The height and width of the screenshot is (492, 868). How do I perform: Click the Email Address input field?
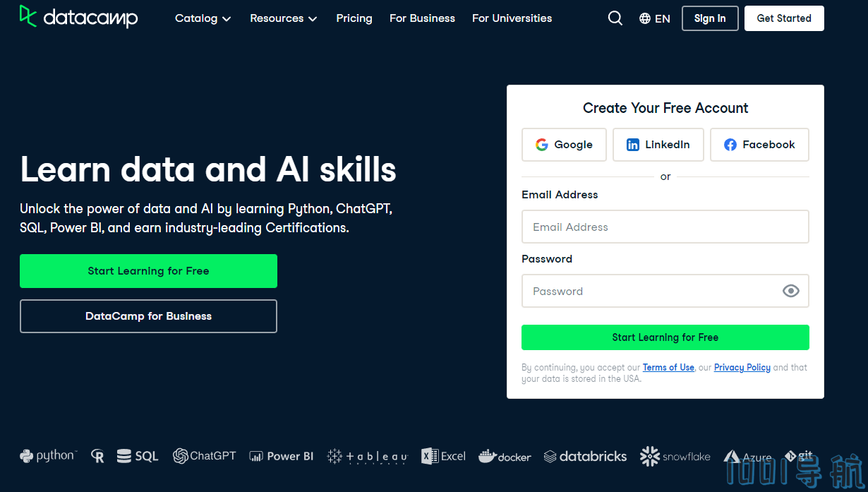(665, 227)
